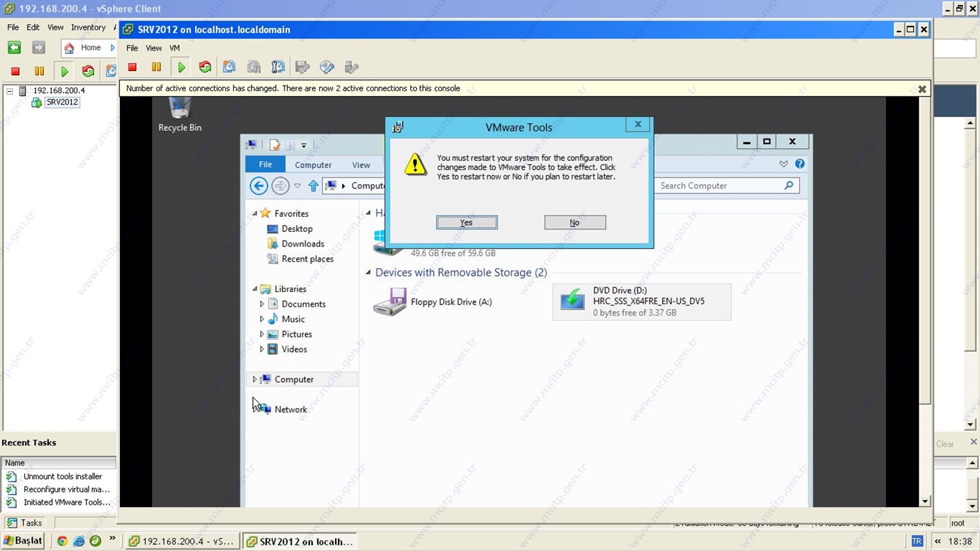Switch to 192.168.200.4 vSphere taskbar button
Screen dimensions: 980x551
coord(182,541)
